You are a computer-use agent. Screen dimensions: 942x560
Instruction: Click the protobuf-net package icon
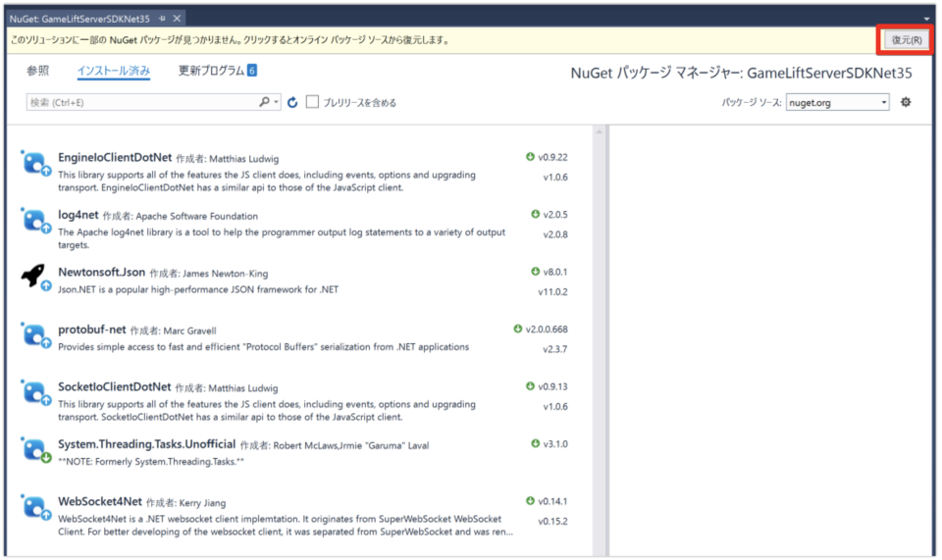(34, 335)
